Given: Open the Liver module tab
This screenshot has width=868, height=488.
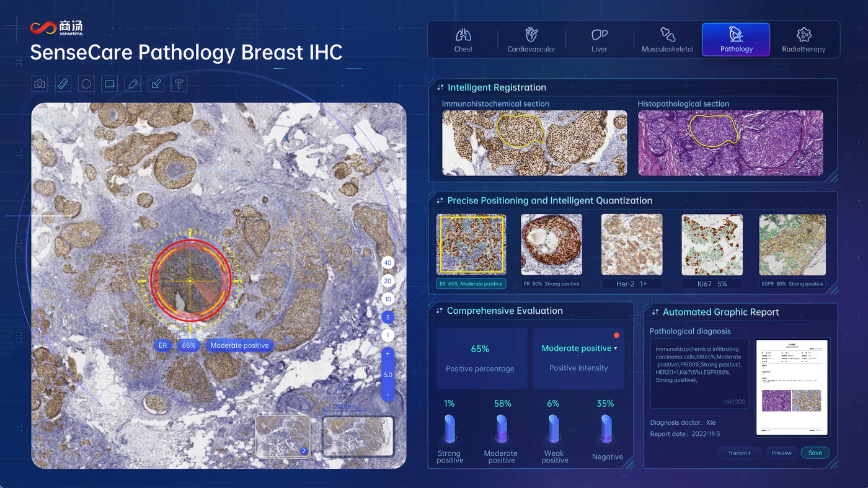Looking at the screenshot, I should coord(600,40).
